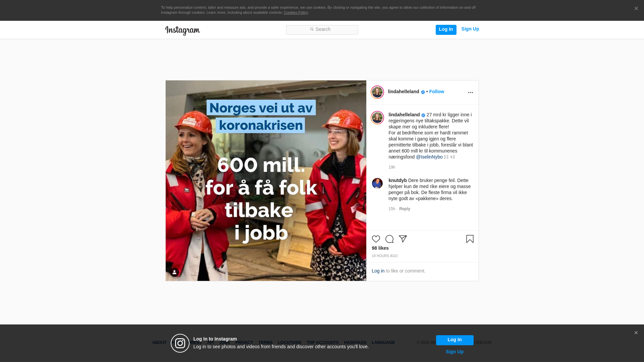Follow the lindahelleland account
Screen dimensions: 644x362
tap(436, 92)
